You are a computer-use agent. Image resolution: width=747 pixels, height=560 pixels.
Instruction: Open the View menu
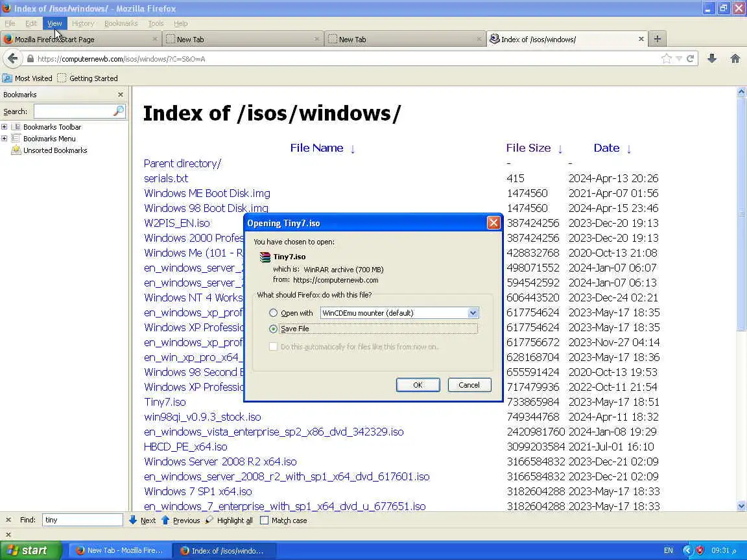[54, 23]
